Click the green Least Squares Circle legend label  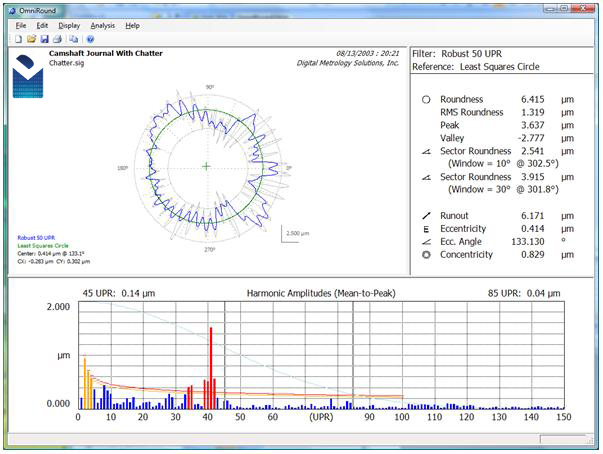43,246
